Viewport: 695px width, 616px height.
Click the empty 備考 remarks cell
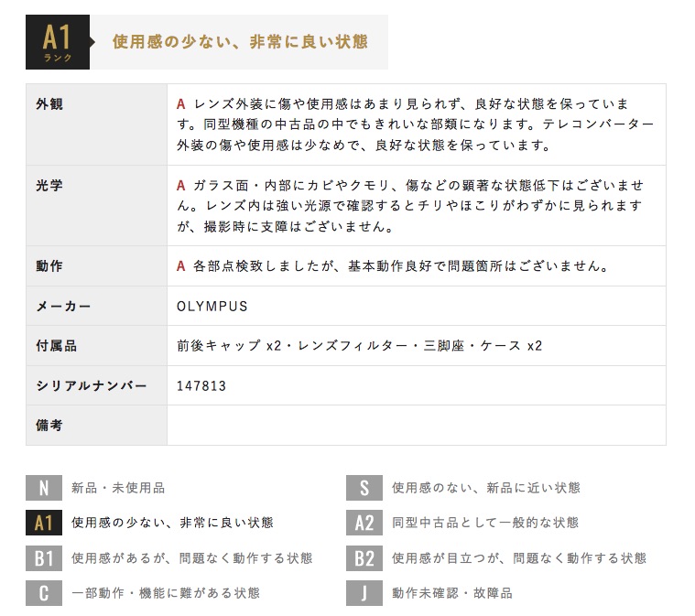point(417,426)
